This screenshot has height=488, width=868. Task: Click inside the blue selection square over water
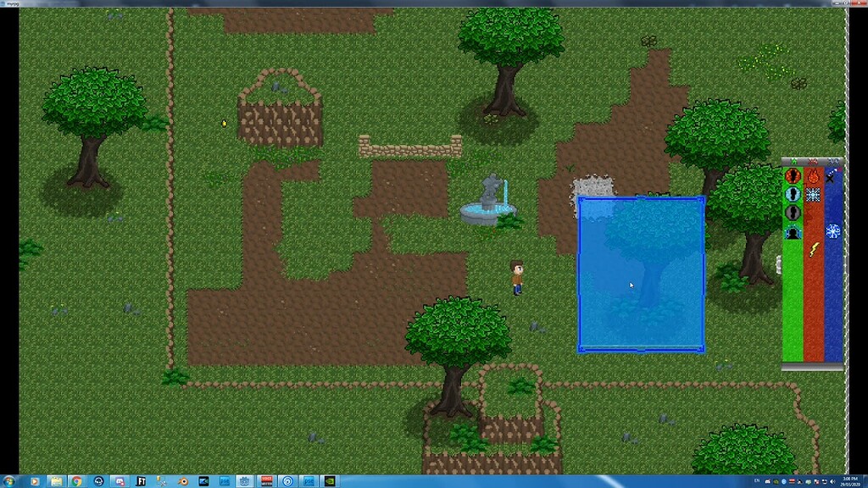click(x=640, y=271)
